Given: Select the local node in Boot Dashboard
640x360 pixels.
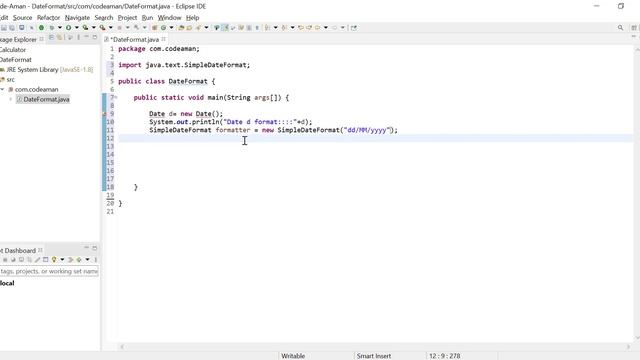Looking at the screenshot, I should (x=7, y=283).
